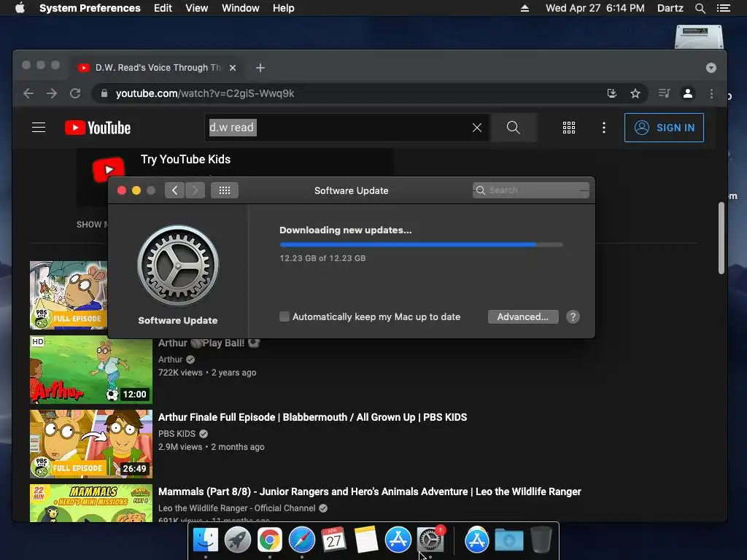The height and width of the screenshot is (560, 747).
Task: Open the System Preferences menu
Action: coord(90,8)
